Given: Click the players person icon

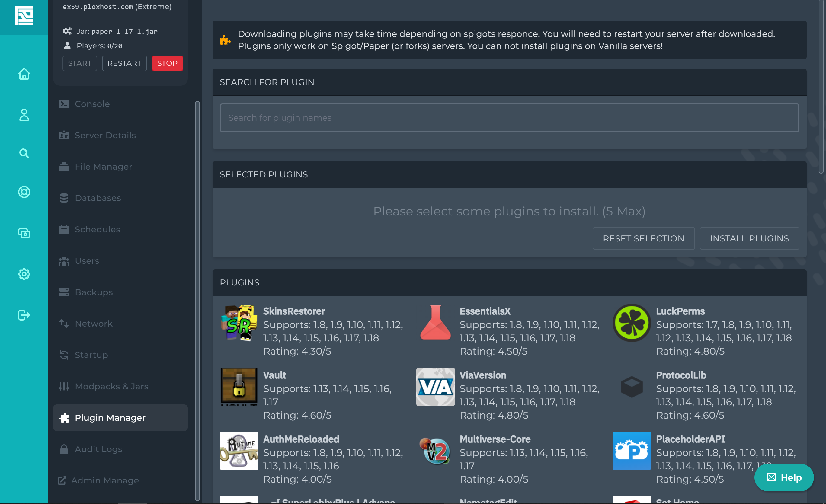Looking at the screenshot, I should (67, 46).
